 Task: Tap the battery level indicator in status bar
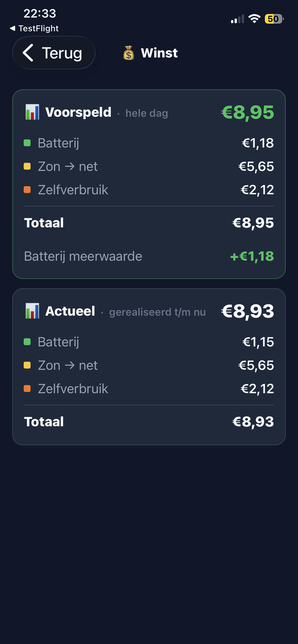(x=274, y=19)
